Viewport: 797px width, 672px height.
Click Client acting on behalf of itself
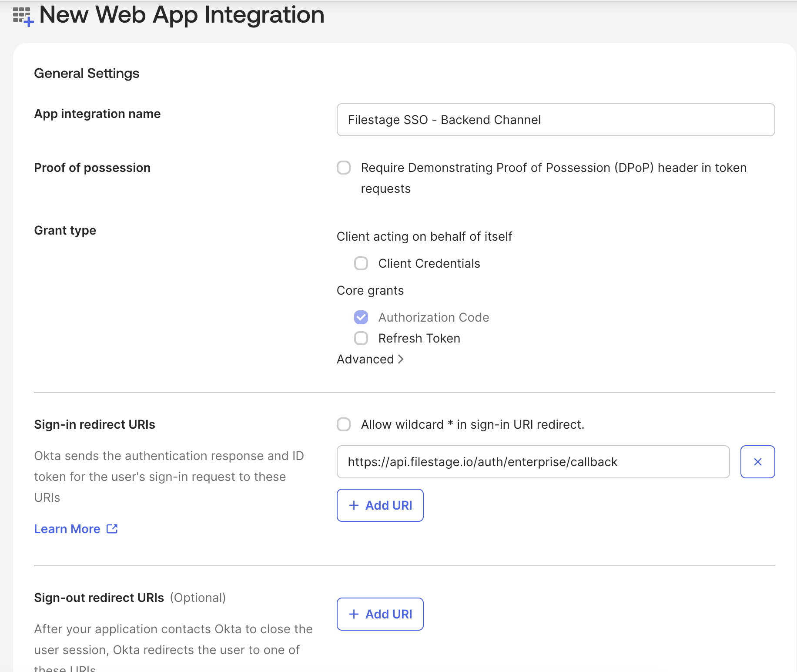424,236
